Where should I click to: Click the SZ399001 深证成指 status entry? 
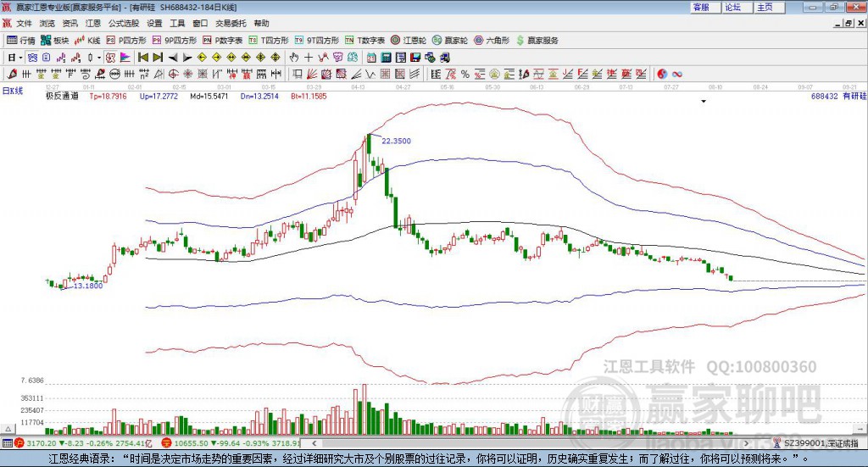pos(816,443)
